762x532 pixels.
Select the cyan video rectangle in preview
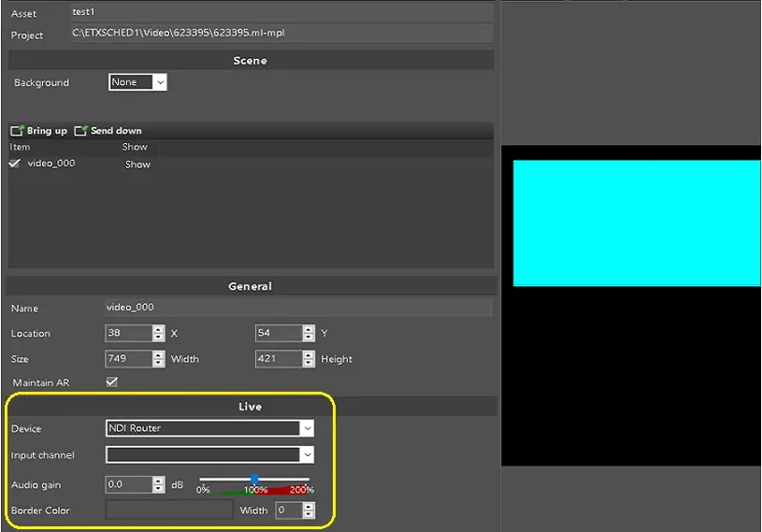point(636,223)
